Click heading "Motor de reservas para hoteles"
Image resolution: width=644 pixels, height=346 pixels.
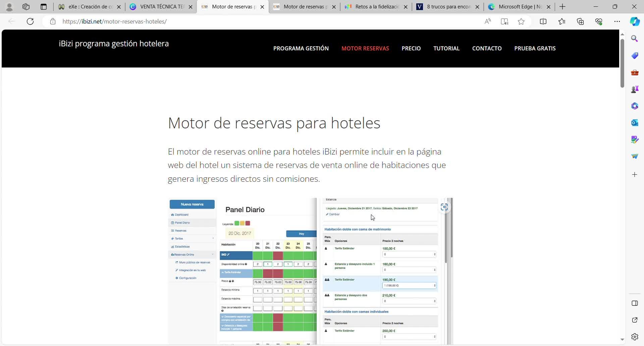pos(274,123)
